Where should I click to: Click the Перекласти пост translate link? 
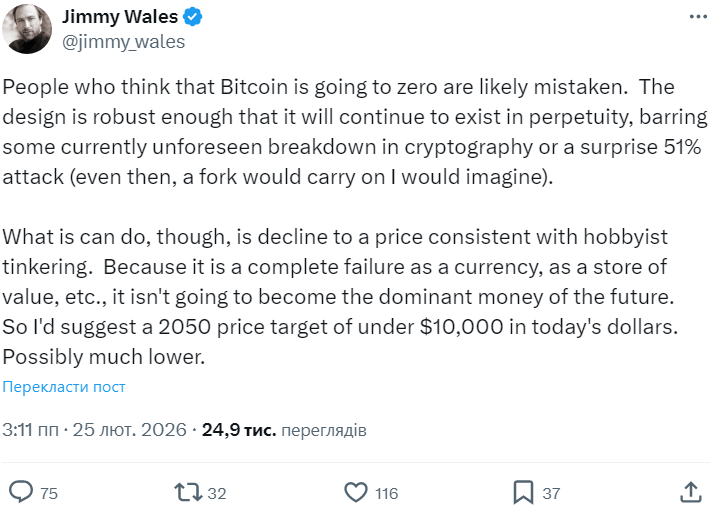coord(64,387)
